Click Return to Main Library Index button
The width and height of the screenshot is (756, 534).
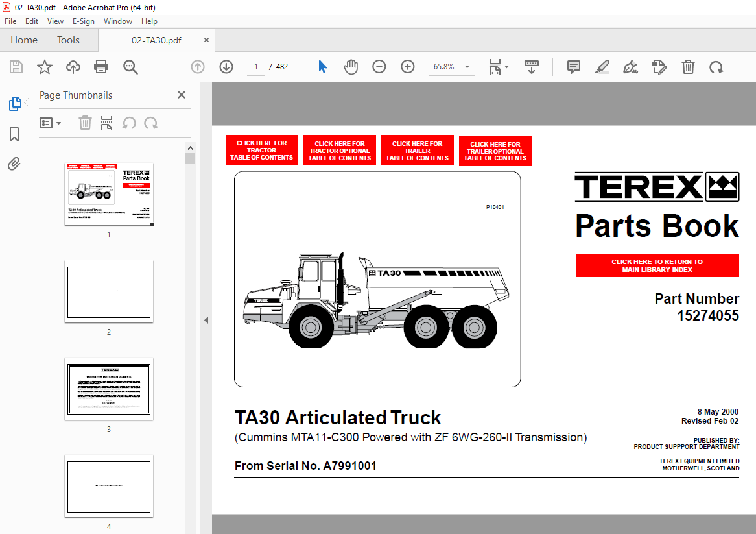(657, 266)
